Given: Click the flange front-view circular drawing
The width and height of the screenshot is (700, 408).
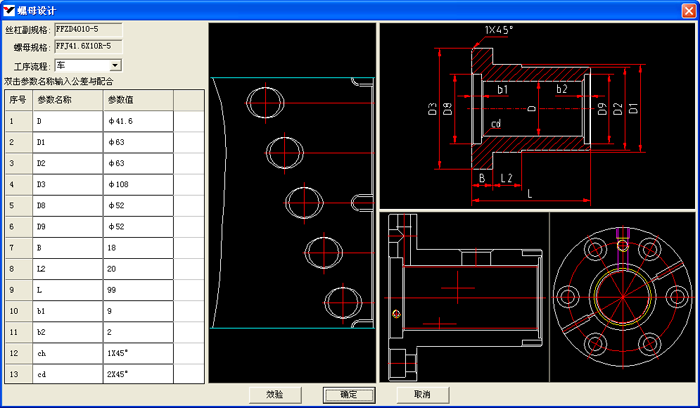Looking at the screenshot, I should point(622,298).
